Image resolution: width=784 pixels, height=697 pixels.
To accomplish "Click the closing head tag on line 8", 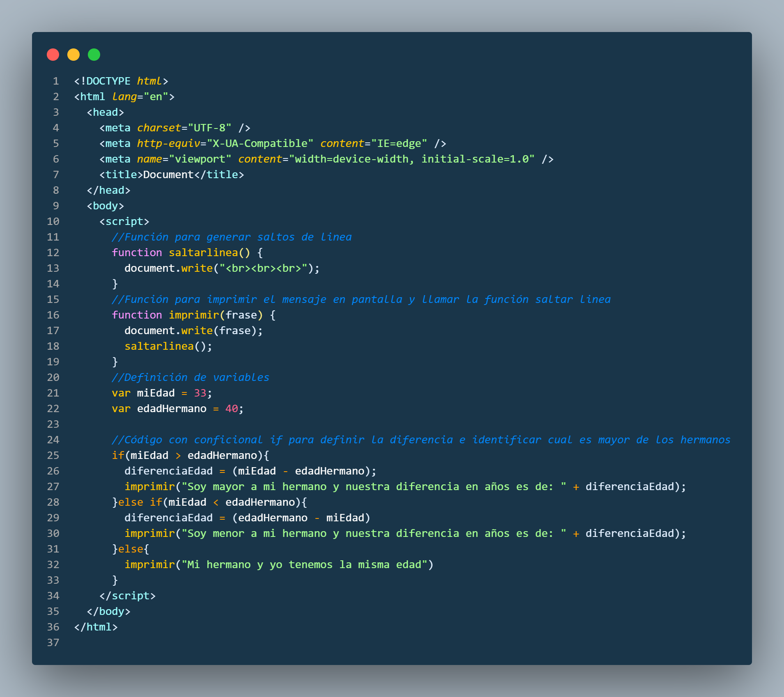I will pos(108,190).
